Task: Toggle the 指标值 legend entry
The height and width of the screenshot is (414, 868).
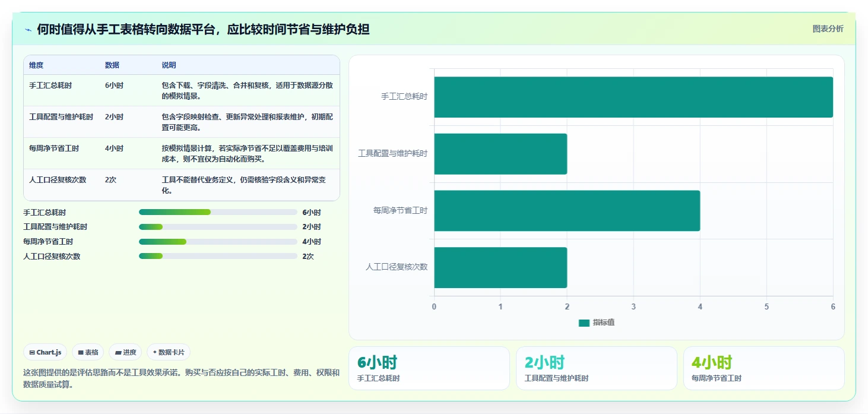Action: [597, 323]
